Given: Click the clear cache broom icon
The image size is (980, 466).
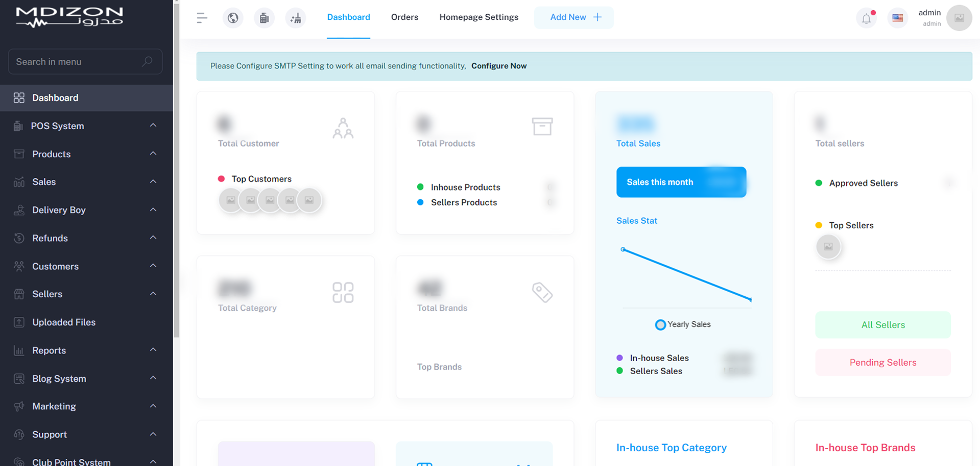Looking at the screenshot, I should pyautogui.click(x=296, y=18).
